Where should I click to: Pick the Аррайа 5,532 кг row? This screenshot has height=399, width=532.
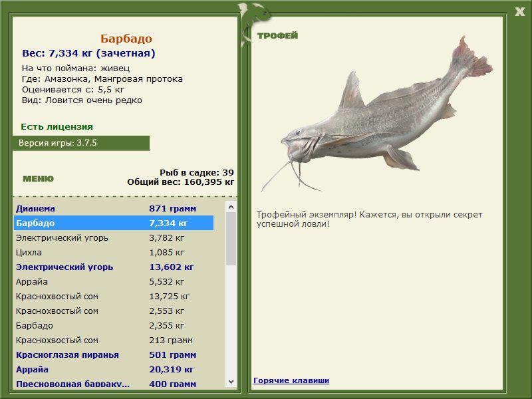[x=114, y=281]
